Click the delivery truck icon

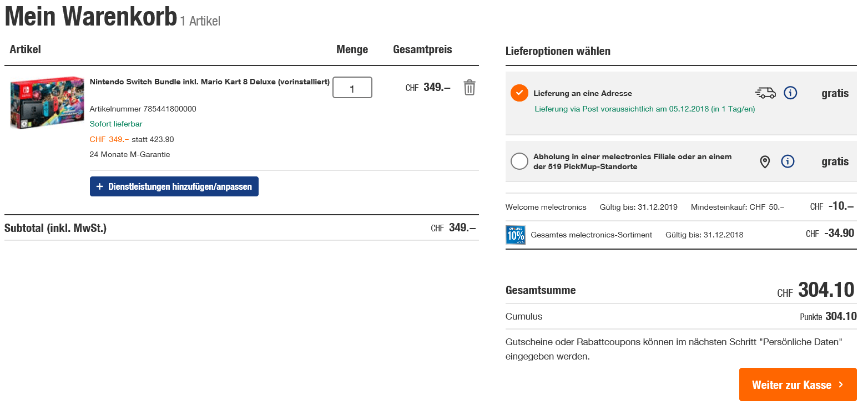(x=765, y=93)
